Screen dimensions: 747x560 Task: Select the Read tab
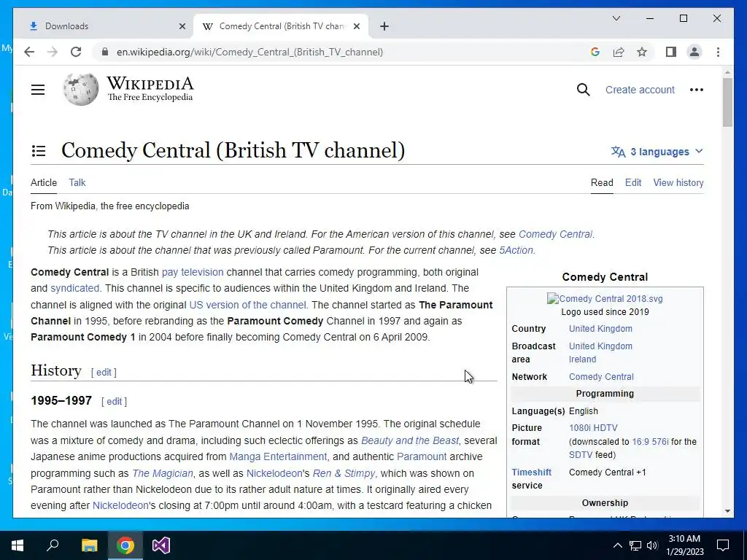click(x=602, y=182)
